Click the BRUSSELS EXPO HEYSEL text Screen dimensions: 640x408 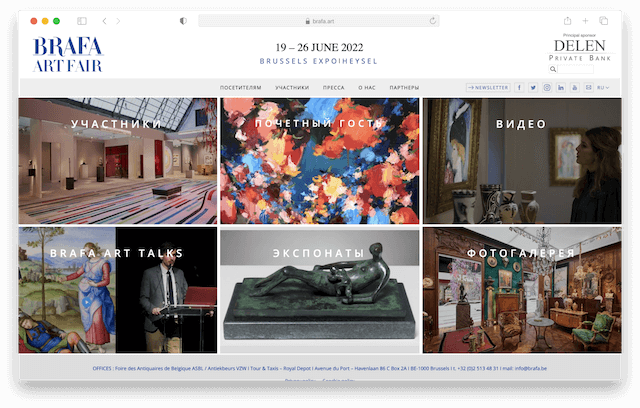point(319,61)
